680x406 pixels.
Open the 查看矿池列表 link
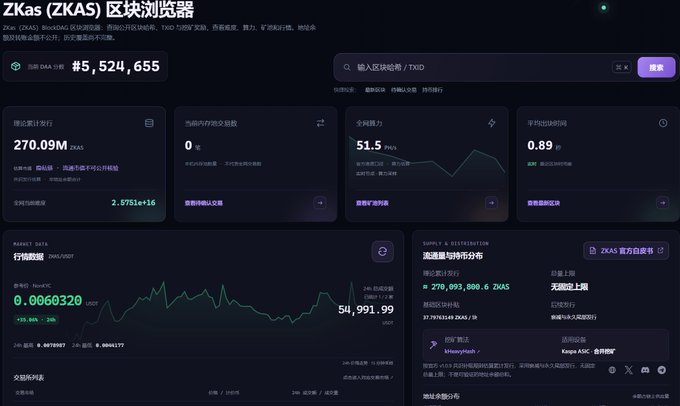pos(372,203)
